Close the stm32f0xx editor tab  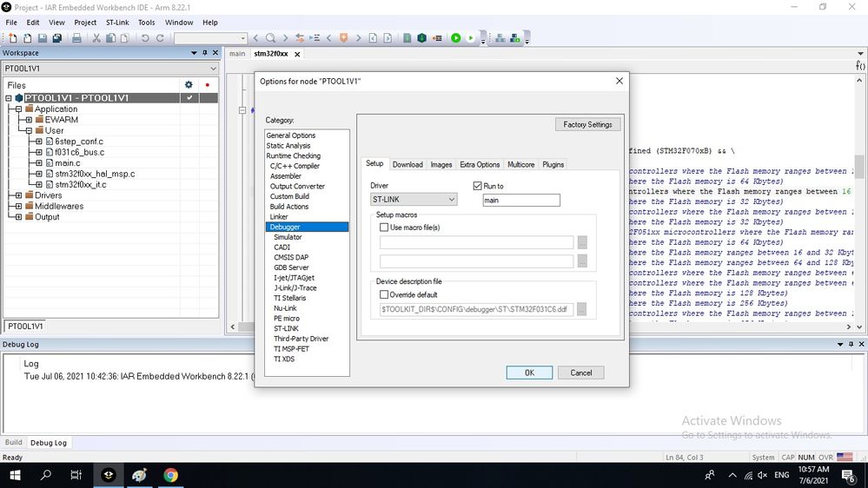tap(297, 54)
